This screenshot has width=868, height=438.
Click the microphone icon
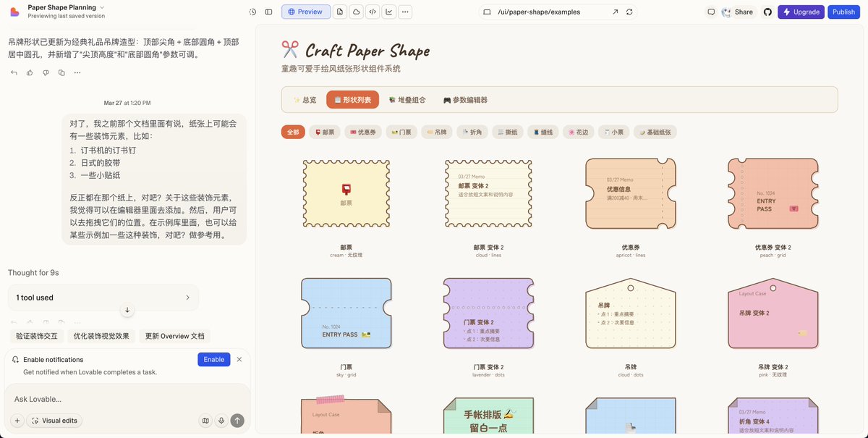[221, 421]
